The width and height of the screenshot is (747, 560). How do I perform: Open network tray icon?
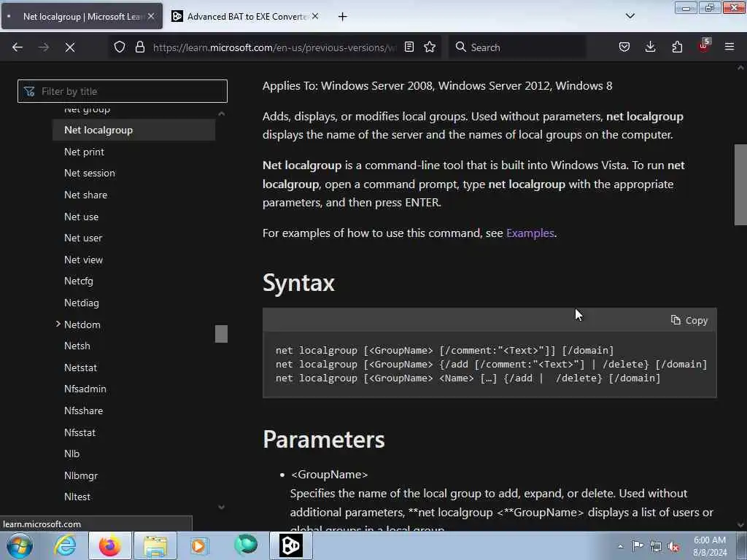(656, 546)
